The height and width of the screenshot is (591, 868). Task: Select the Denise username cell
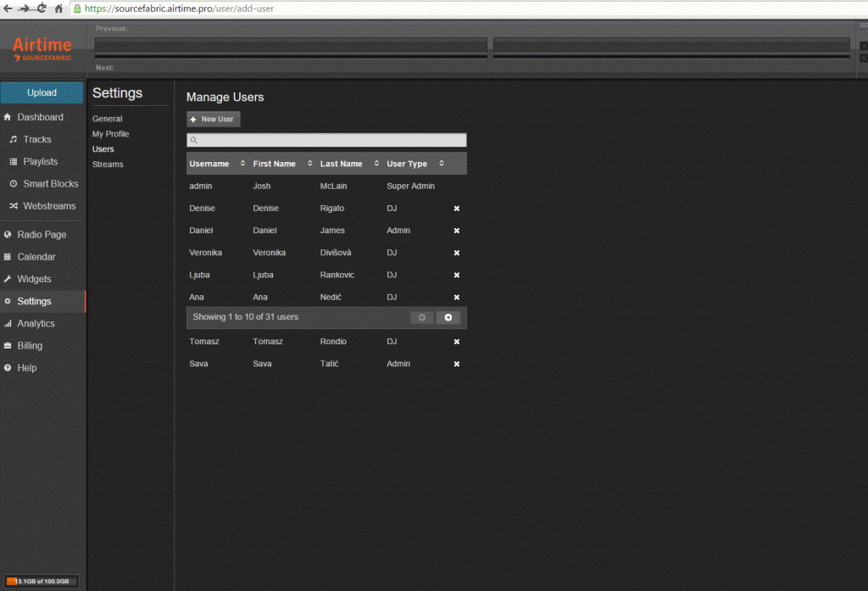tap(202, 209)
